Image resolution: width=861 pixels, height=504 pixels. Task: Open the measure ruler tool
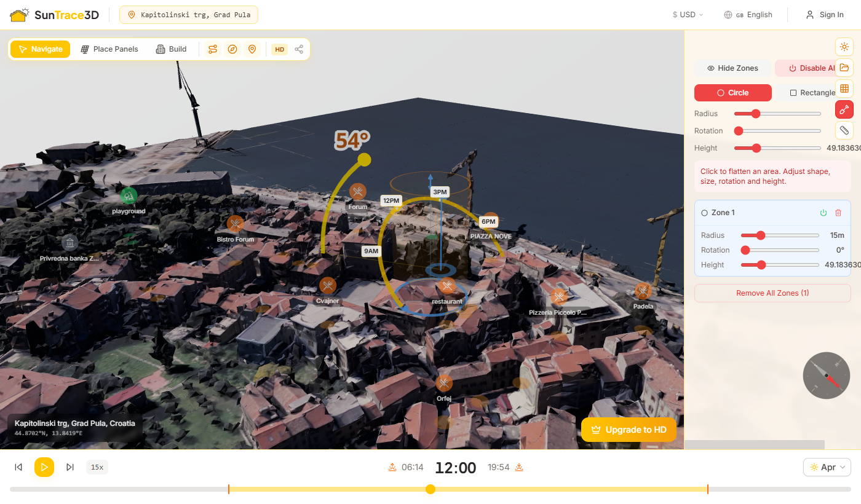pos(844,130)
